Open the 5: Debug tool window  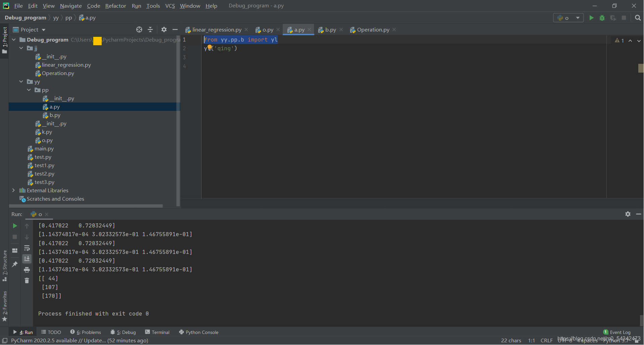[x=123, y=332]
